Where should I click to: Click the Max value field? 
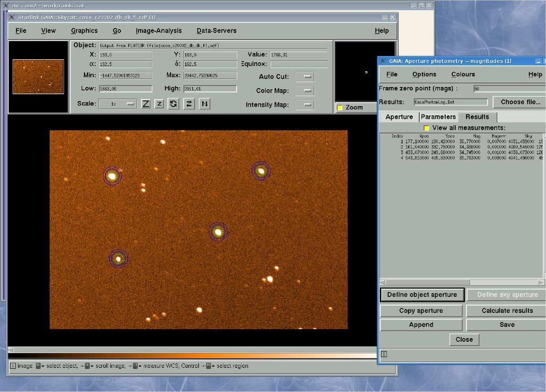pos(210,76)
